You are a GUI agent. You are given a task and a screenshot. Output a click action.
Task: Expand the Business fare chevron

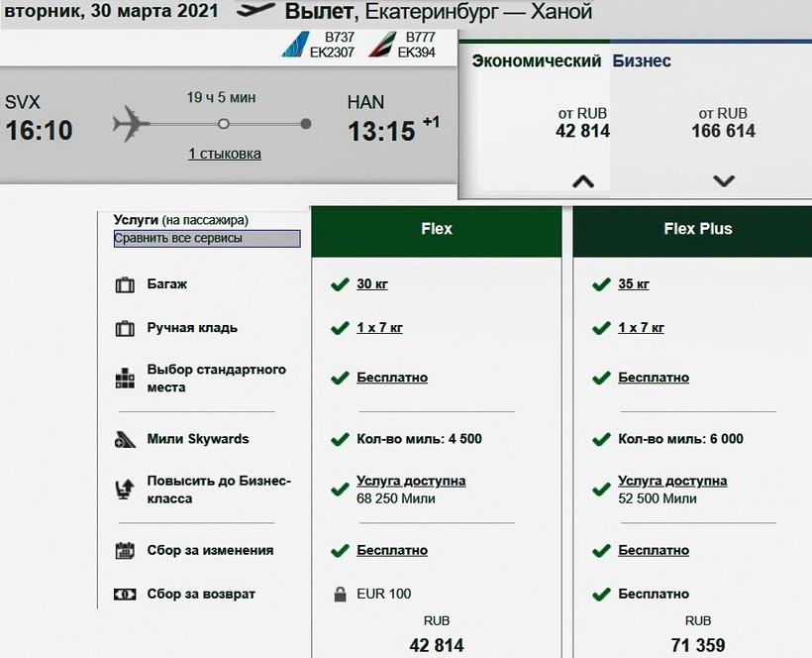[x=724, y=181]
